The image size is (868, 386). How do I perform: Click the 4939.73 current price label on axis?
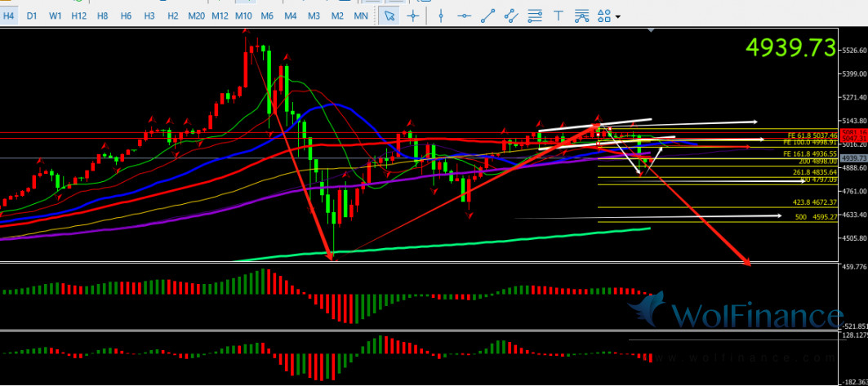tap(852, 158)
